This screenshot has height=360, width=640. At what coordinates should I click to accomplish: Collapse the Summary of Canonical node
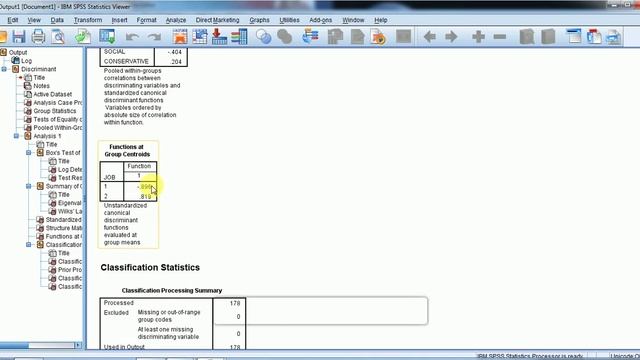tap(29, 187)
